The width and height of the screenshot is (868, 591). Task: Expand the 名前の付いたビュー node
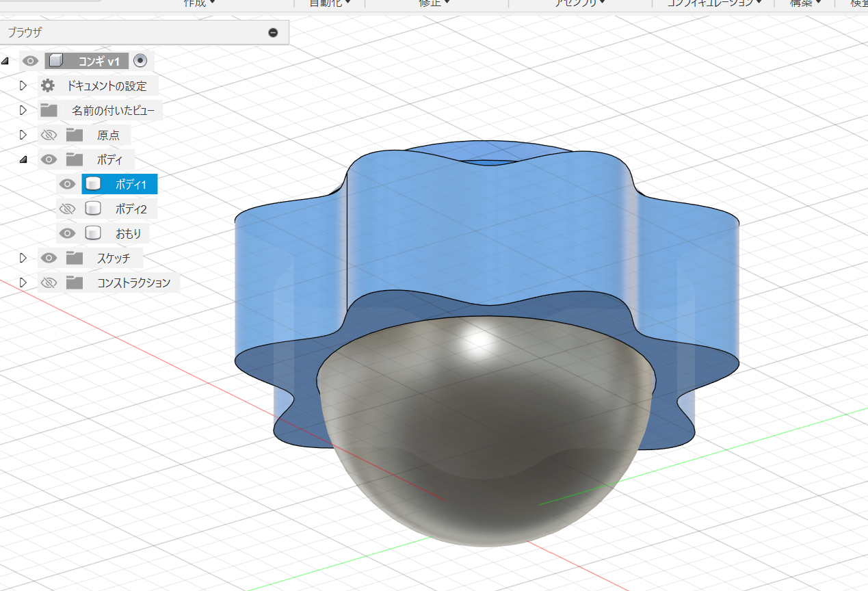[23, 110]
